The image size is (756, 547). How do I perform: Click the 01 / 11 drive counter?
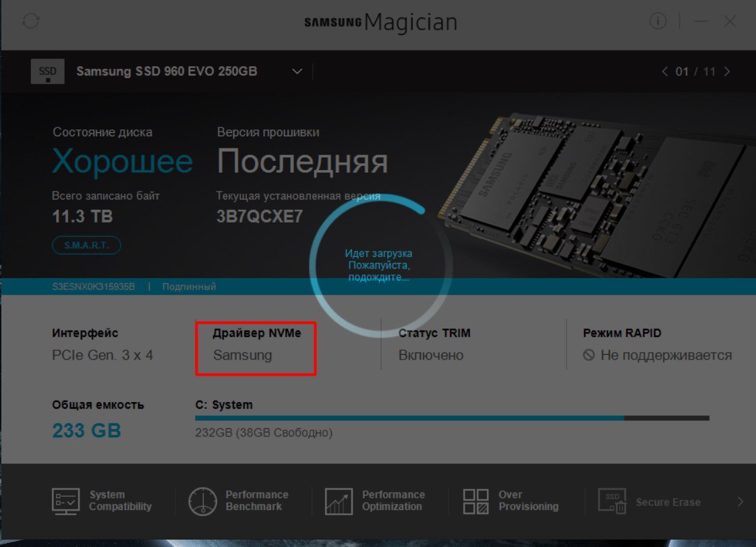tap(695, 71)
